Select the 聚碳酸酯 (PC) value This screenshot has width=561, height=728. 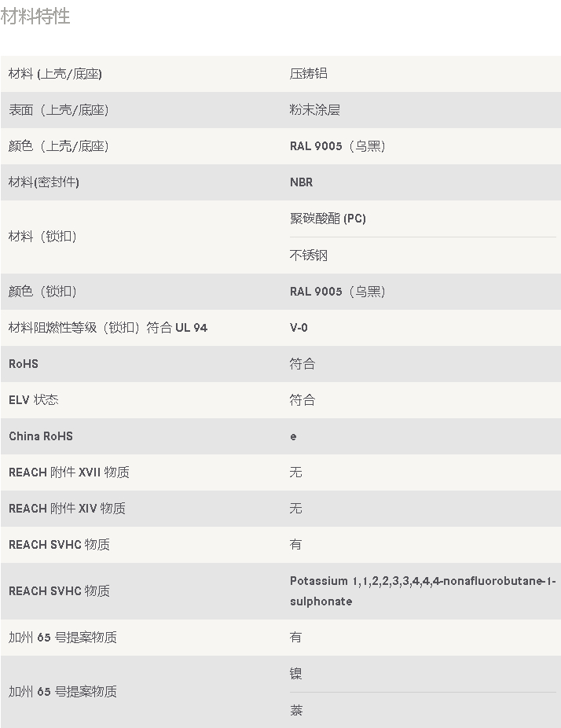[x=328, y=219]
